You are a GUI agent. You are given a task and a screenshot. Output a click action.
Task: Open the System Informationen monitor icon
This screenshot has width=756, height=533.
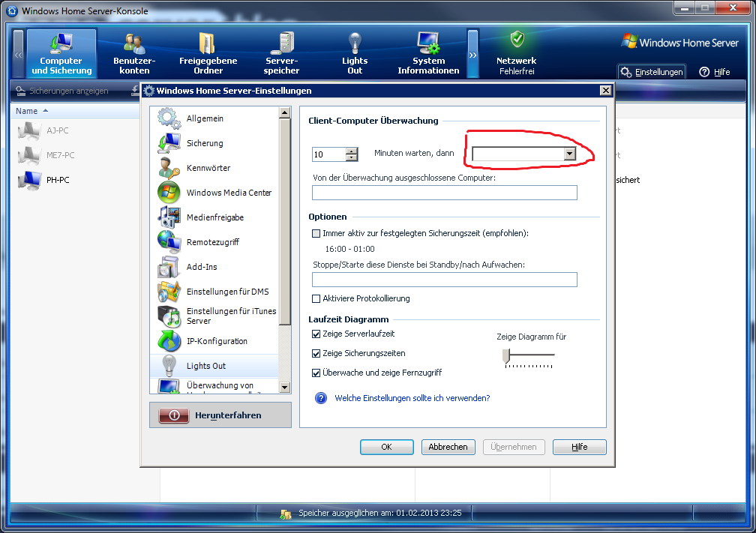pyautogui.click(x=428, y=43)
